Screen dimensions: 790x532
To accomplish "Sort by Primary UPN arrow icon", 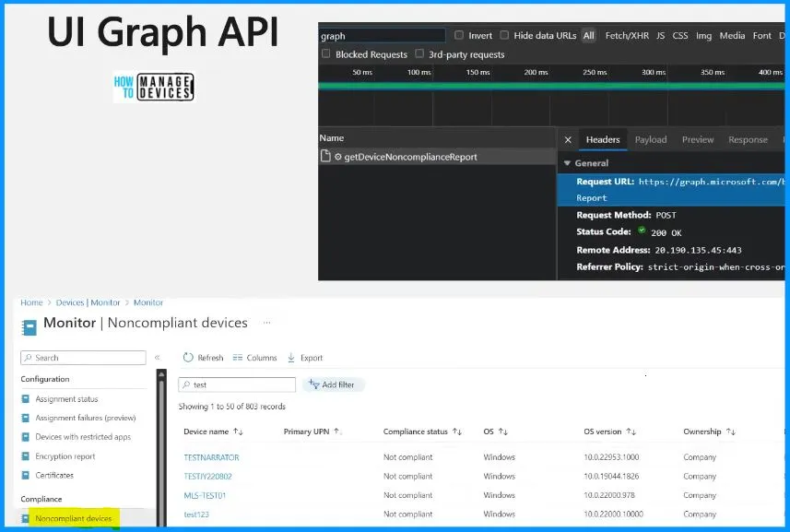I will [337, 432].
